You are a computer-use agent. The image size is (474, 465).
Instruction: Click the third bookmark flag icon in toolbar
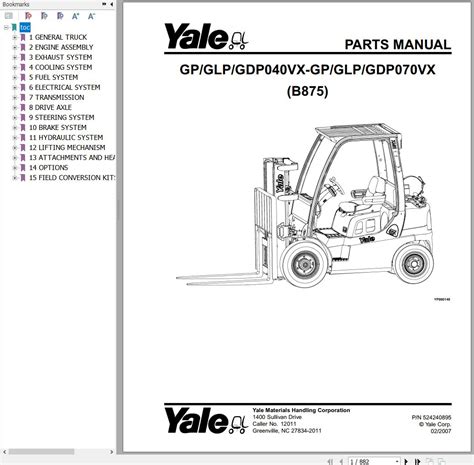60,16
